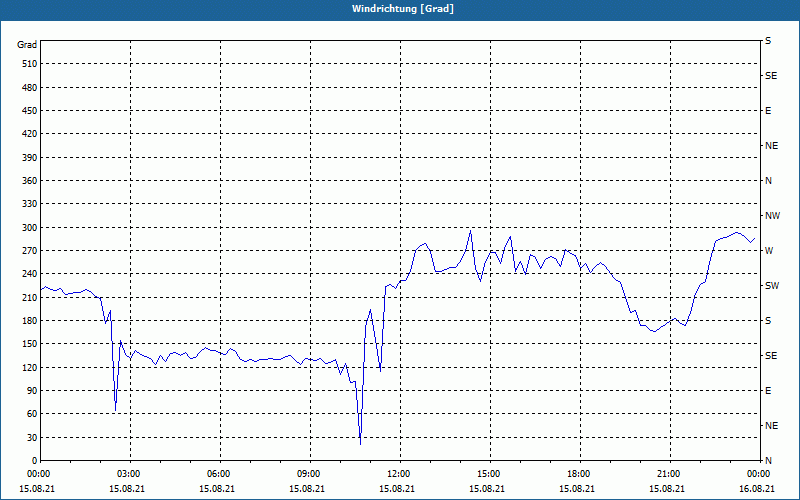
Task: Click the SW compass label
Action: click(772, 286)
